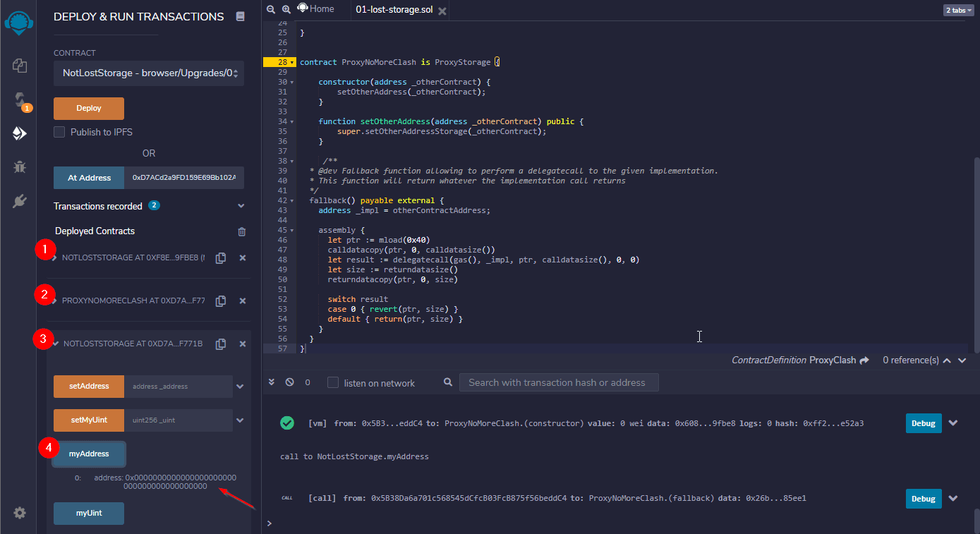Open Settings gear in sidebar

tap(20, 513)
